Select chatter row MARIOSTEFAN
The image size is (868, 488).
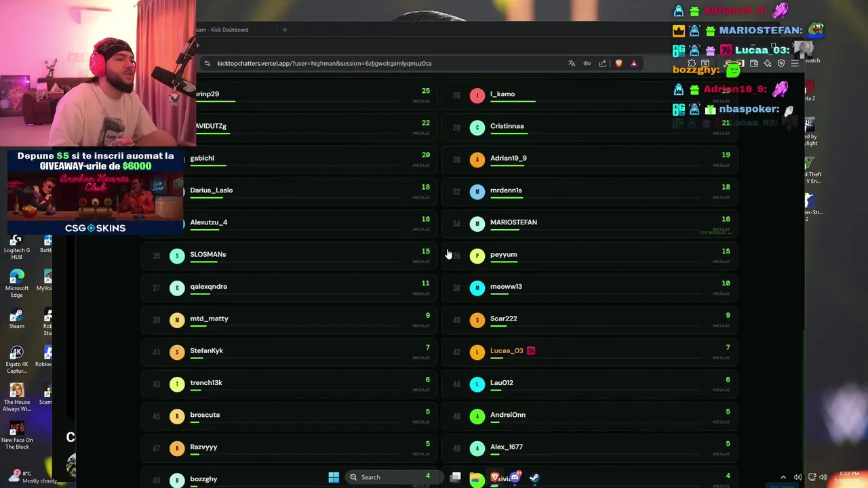pyautogui.click(x=589, y=223)
